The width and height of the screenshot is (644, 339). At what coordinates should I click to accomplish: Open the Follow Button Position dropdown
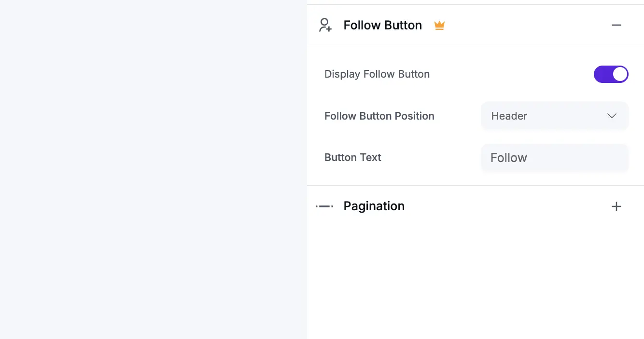point(554,116)
